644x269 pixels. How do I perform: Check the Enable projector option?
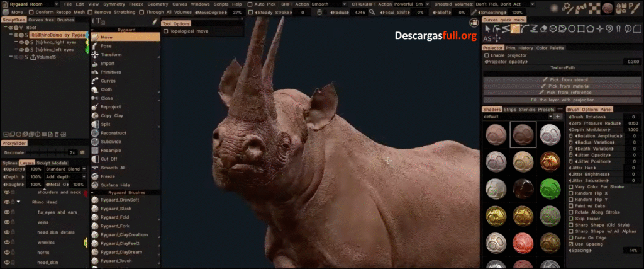click(x=486, y=55)
